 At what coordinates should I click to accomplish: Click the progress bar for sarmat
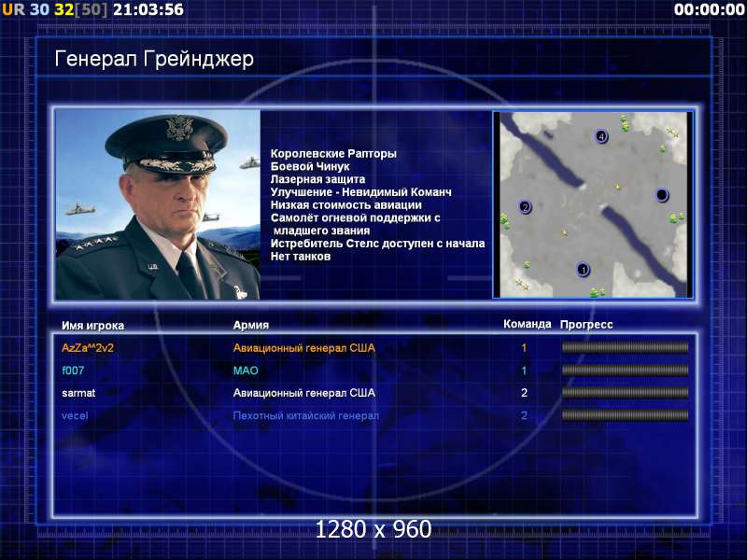click(625, 393)
